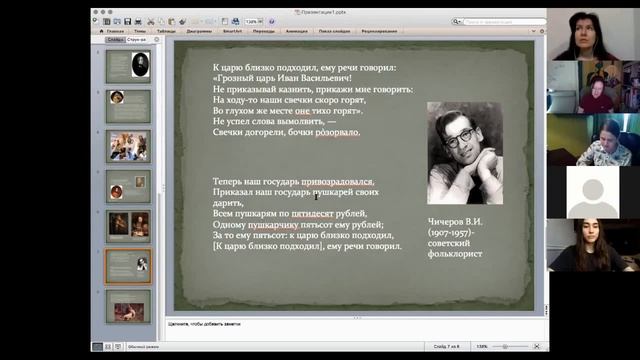Click the ribbon settings gear icon
Screen dimensions: 640x360
542,31
